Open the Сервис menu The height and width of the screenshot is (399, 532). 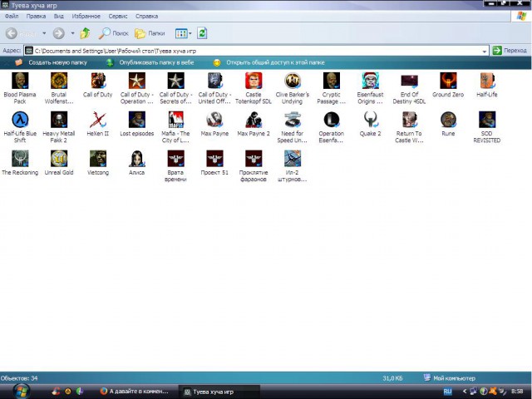pos(118,17)
